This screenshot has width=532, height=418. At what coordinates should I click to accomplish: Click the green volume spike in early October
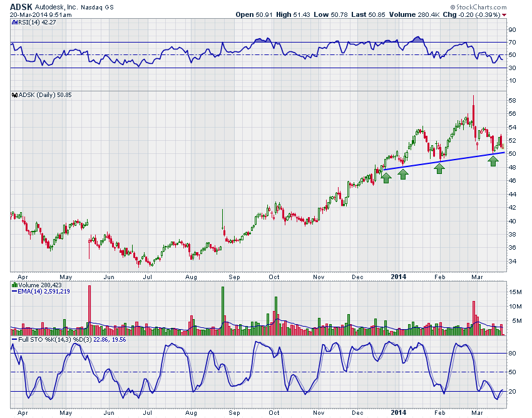276,316
